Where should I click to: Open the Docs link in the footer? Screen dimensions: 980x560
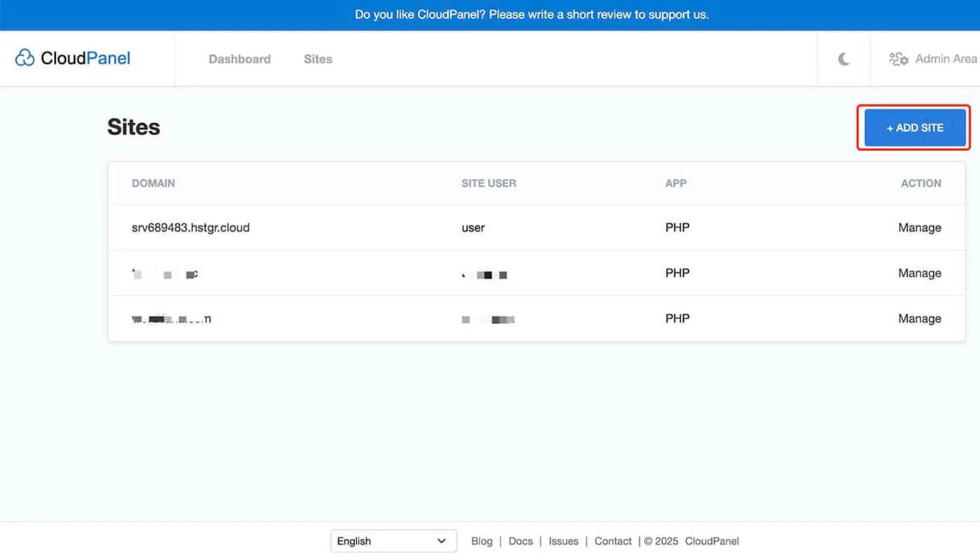click(x=520, y=541)
